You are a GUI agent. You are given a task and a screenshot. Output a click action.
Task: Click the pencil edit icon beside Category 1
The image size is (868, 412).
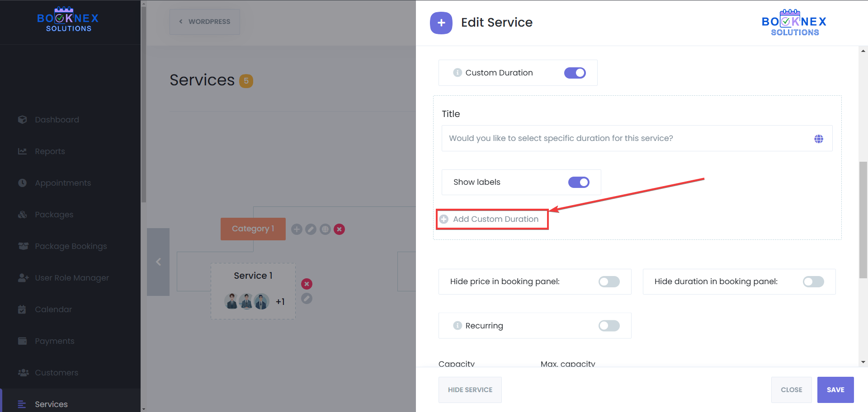(x=311, y=229)
